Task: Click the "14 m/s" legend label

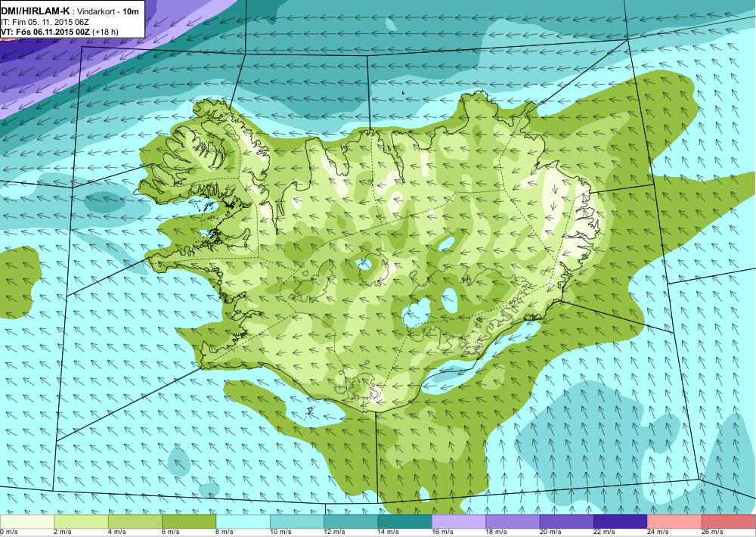Action: (x=389, y=532)
